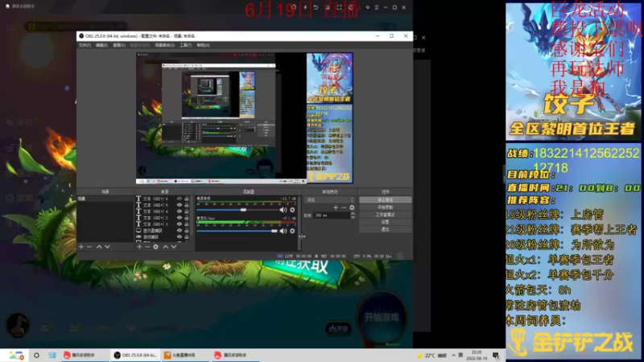Click the Sources list vertical scrollbar

(192, 217)
